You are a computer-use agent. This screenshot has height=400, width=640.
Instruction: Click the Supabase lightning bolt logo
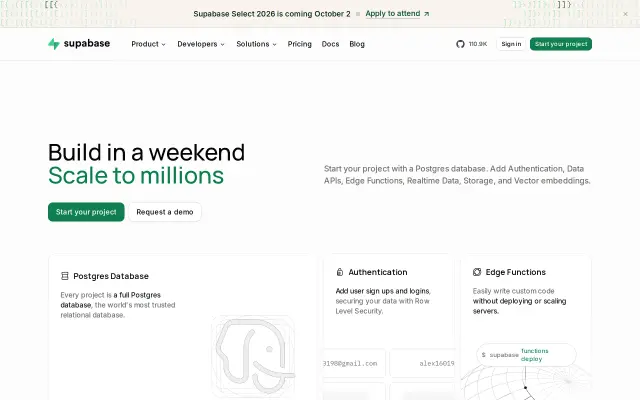coord(54,44)
